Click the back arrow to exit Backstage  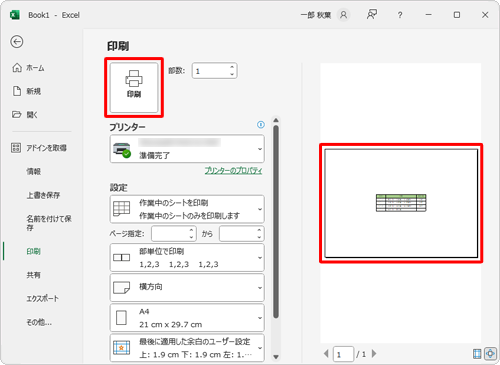(17, 42)
